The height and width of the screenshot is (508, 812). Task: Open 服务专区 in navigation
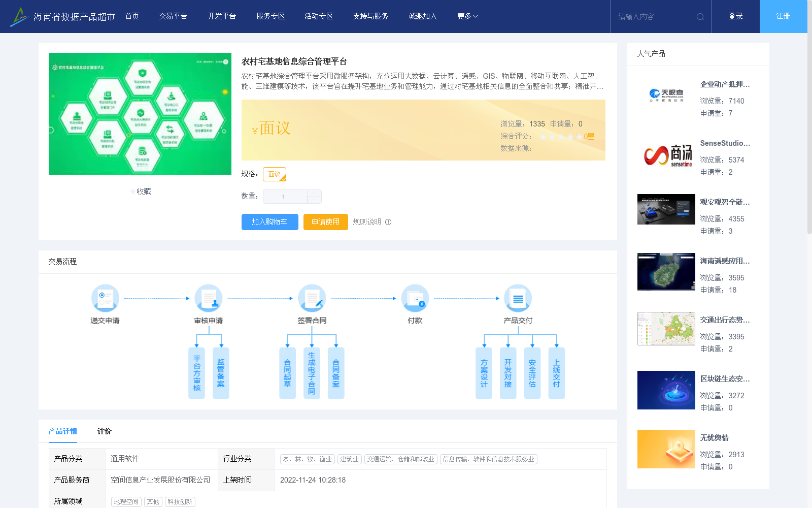[270, 16]
